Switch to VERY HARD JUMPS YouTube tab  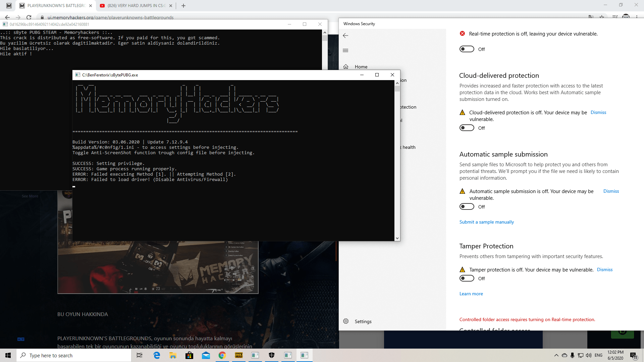click(136, 6)
